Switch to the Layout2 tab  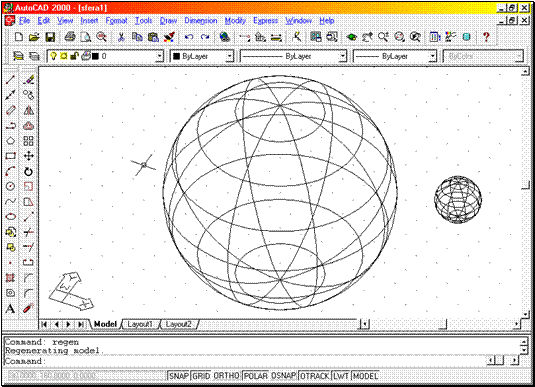[x=178, y=324]
